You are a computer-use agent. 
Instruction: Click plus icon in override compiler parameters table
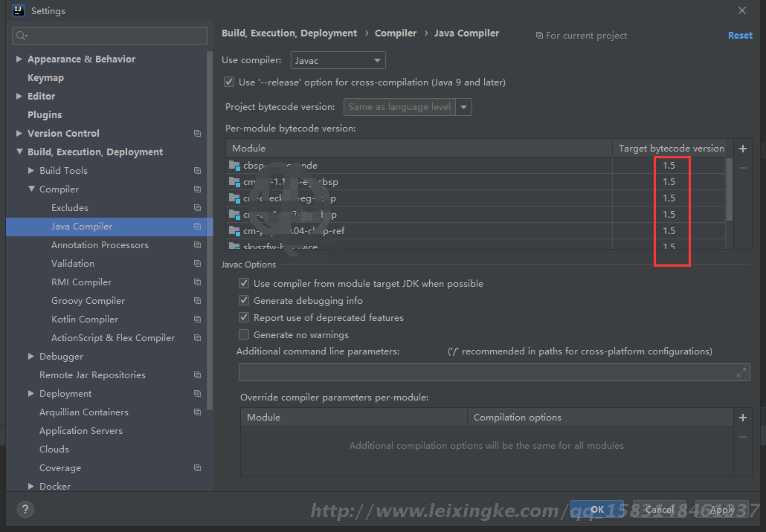coord(742,418)
